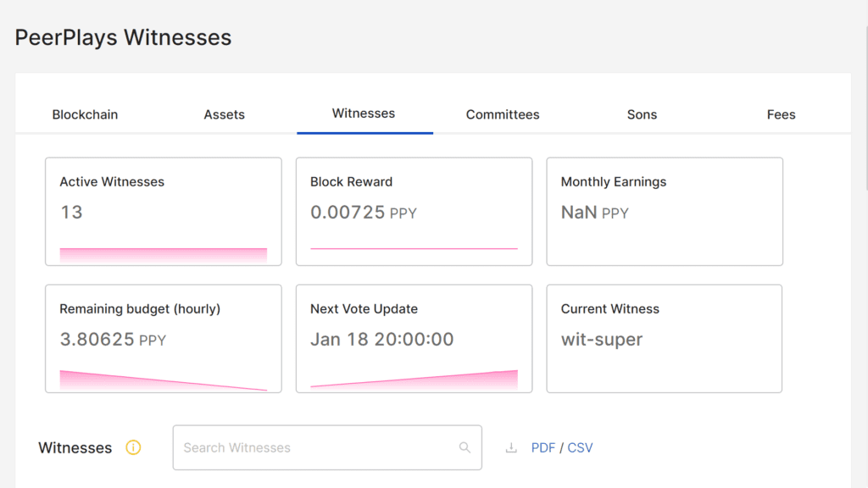Click the Witnesses info icon

coord(133,447)
